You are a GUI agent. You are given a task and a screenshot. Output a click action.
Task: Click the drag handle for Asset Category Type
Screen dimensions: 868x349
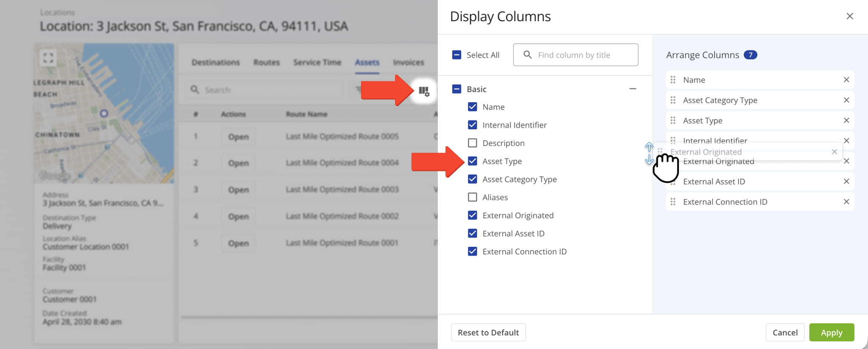[x=673, y=100]
